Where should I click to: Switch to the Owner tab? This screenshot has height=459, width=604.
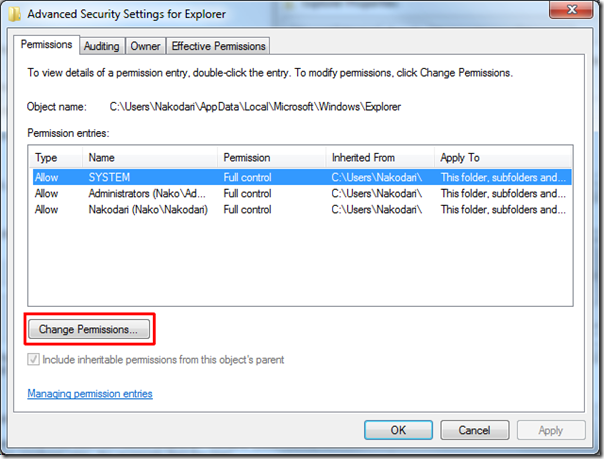click(145, 46)
